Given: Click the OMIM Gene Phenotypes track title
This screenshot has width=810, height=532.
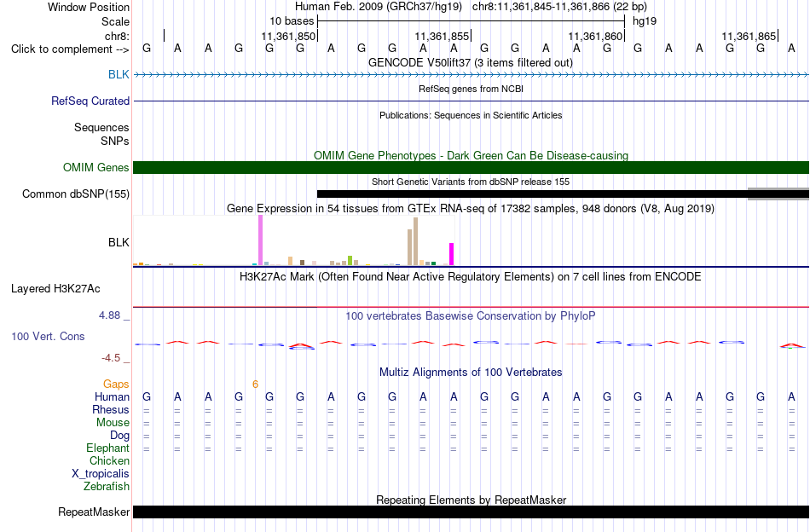Looking at the screenshot, I should tap(472, 155).
